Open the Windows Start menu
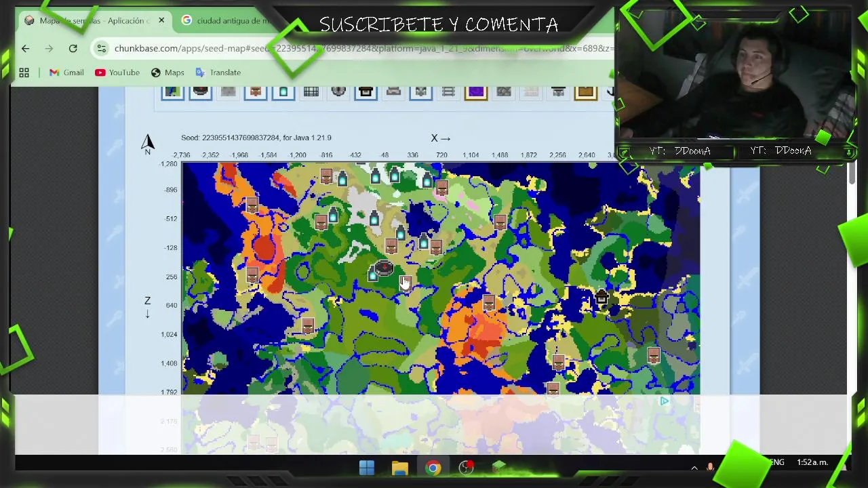 (x=367, y=468)
